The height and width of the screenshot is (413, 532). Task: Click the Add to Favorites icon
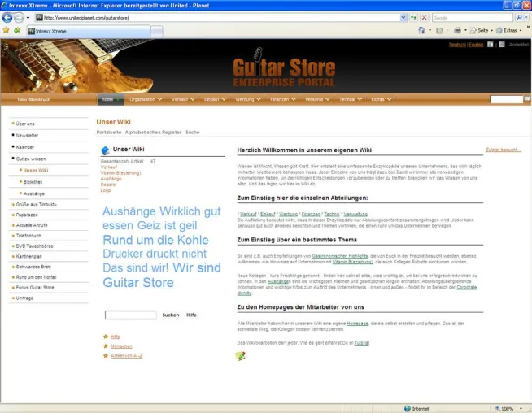point(17,31)
